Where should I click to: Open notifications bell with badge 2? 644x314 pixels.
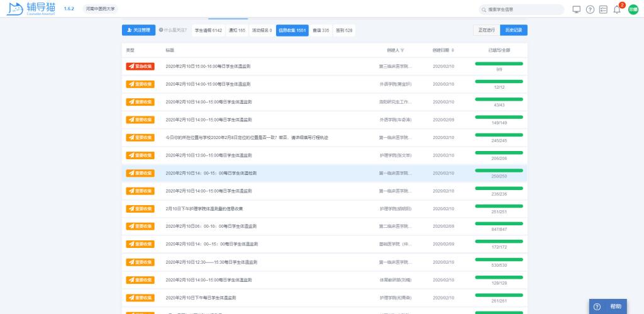[617, 9]
